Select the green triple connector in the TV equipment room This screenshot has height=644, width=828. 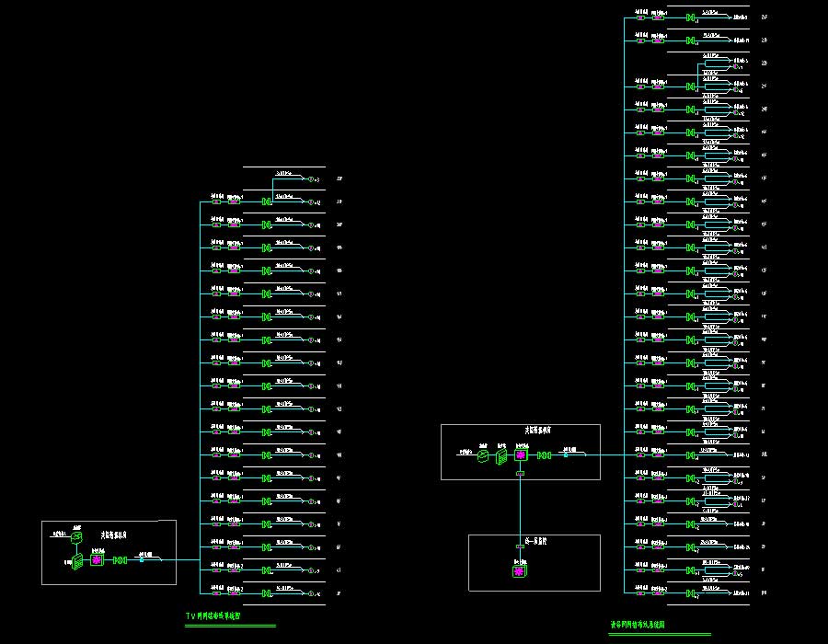tap(120, 560)
